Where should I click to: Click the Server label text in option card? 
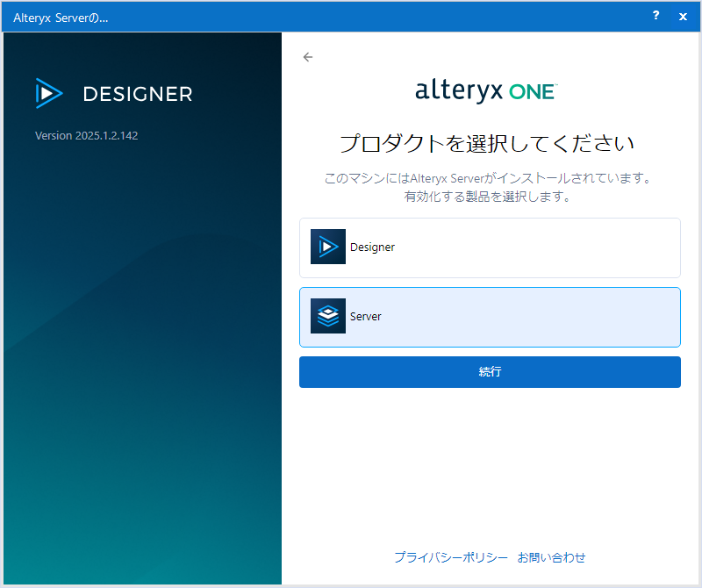[x=365, y=317]
